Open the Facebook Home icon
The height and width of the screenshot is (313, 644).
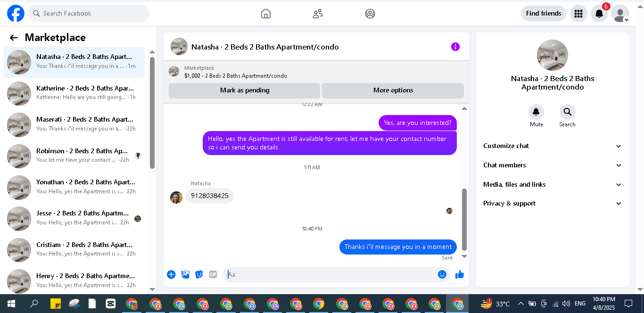click(266, 14)
